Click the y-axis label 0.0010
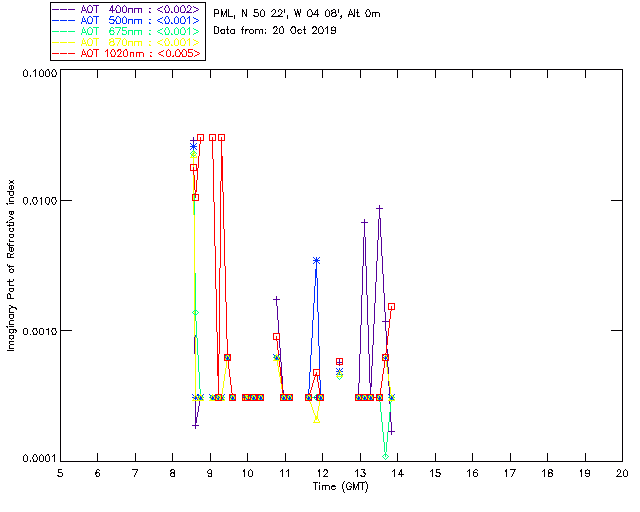Screen dimensions: 640x512 39,331
